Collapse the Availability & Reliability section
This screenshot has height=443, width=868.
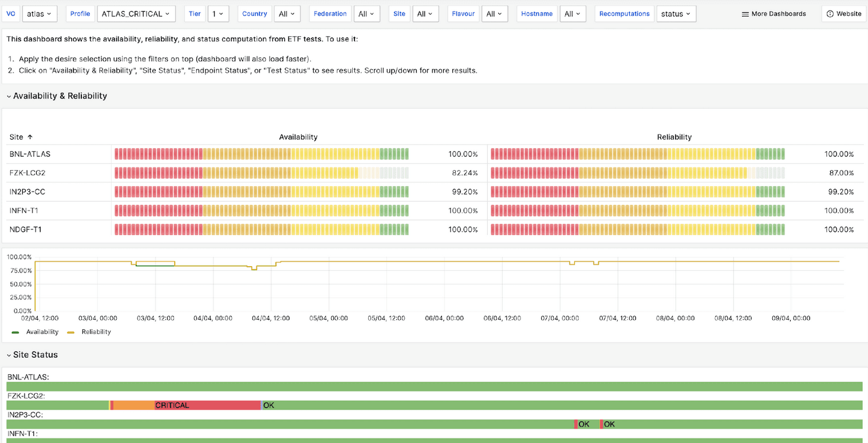tap(7, 96)
